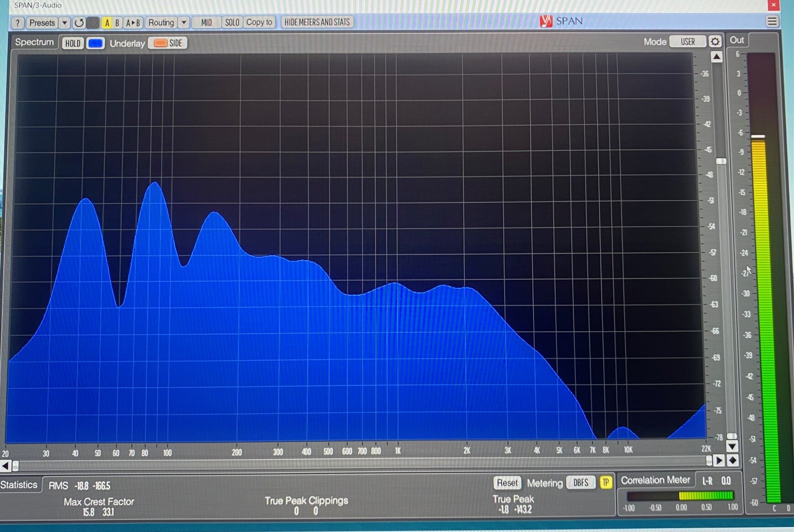Toggle the SOLO channel button
This screenshot has width=794, height=532.
pyautogui.click(x=232, y=22)
